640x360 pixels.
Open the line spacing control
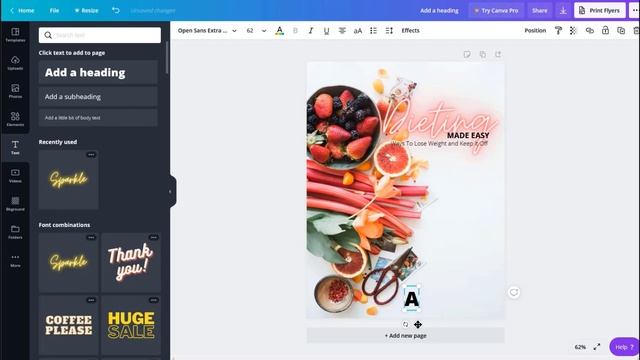coord(389,31)
